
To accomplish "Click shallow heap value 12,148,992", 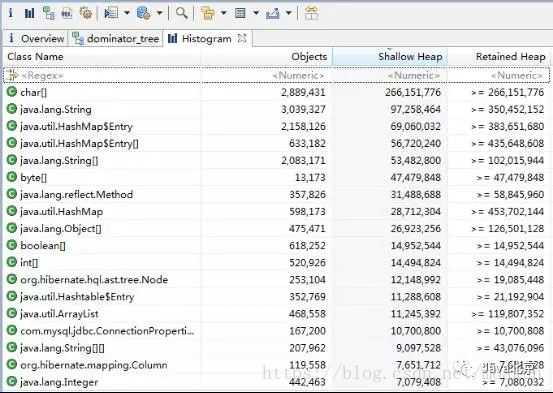I will click(x=415, y=280).
